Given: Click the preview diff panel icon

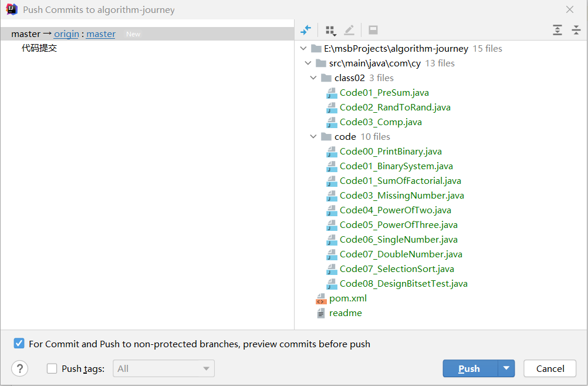Looking at the screenshot, I should (373, 30).
